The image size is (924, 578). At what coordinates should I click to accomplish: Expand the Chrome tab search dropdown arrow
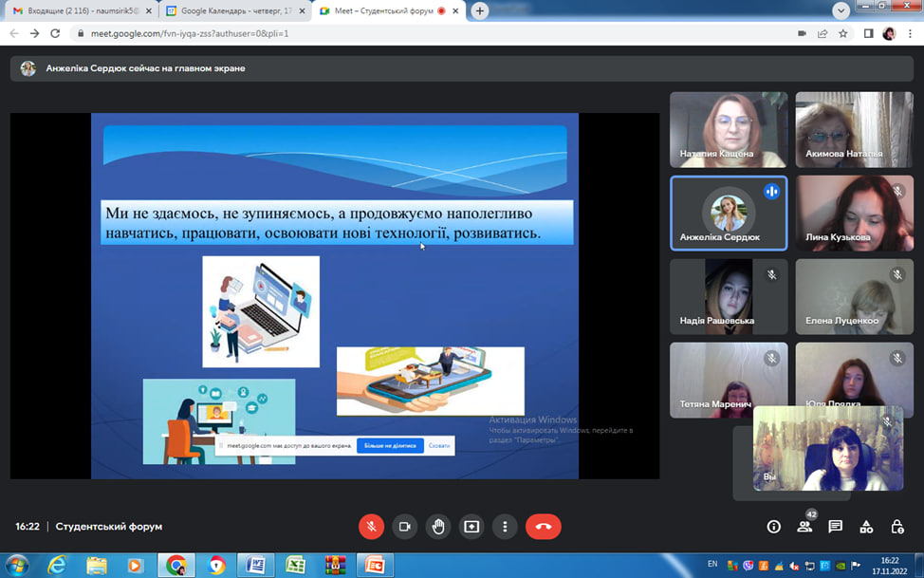841,10
